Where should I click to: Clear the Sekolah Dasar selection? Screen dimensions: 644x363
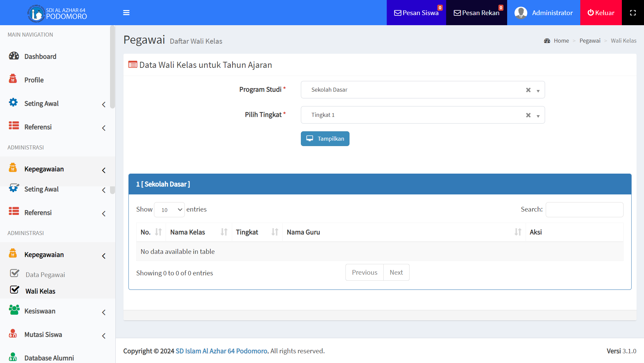(528, 90)
